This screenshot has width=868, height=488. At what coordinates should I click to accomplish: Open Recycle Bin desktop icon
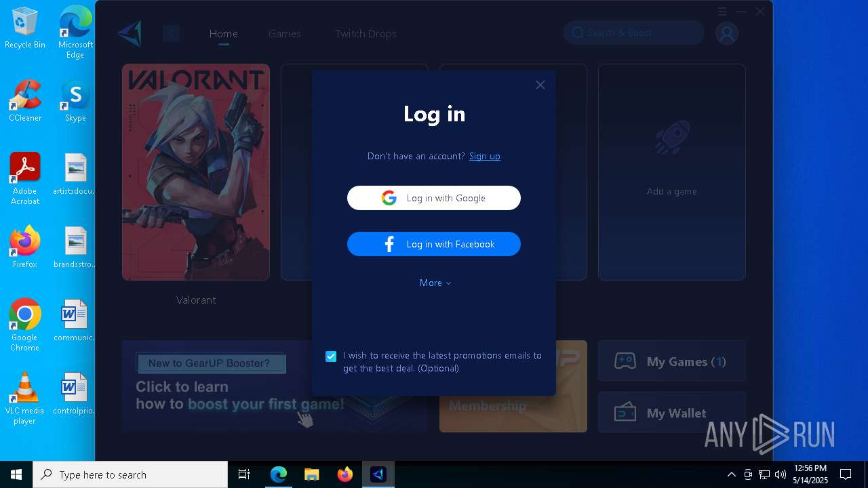[x=25, y=28]
